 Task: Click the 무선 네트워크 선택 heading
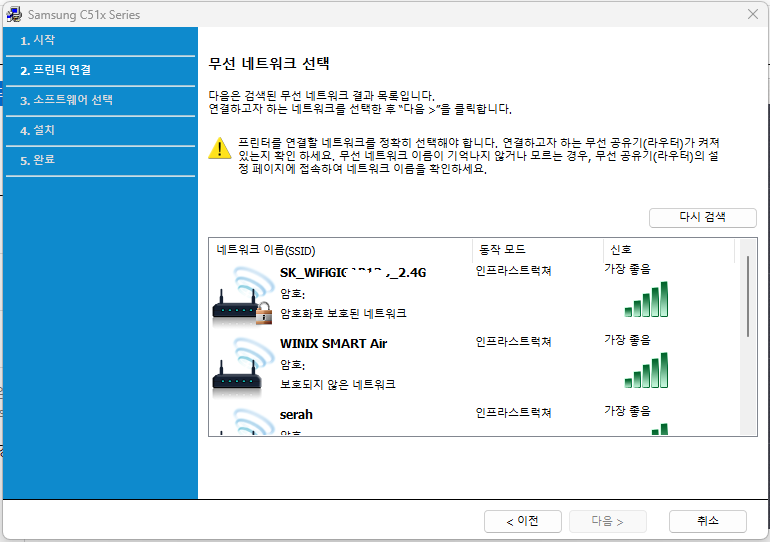pyautogui.click(x=269, y=63)
